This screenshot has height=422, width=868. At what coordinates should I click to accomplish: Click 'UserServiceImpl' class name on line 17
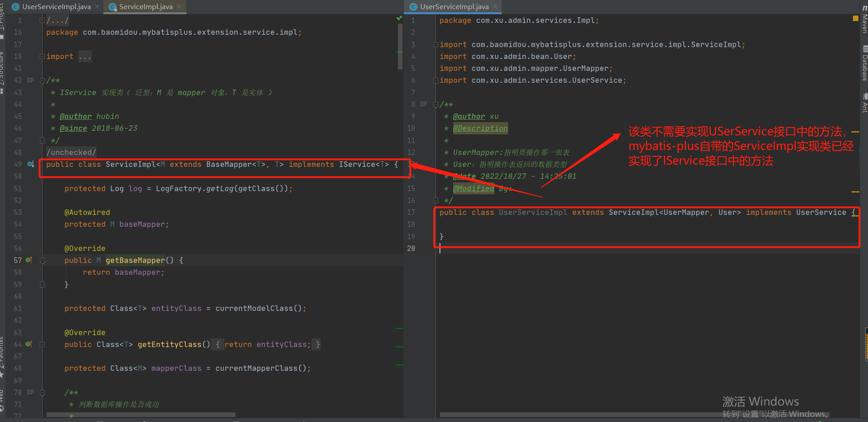[x=533, y=212]
